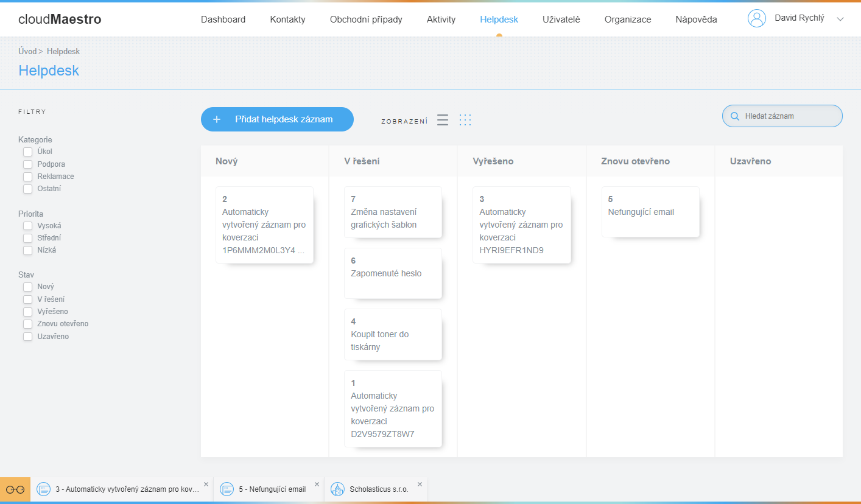Click Přidat helpdesk záznam button
The height and width of the screenshot is (504, 861).
tap(277, 119)
